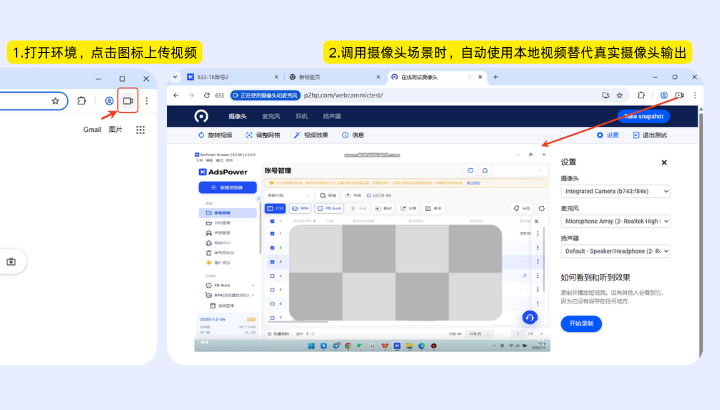720x410 pixels.
Task: Toggle the checkbox for row 5 in AdsPower
Action: click(x=272, y=290)
